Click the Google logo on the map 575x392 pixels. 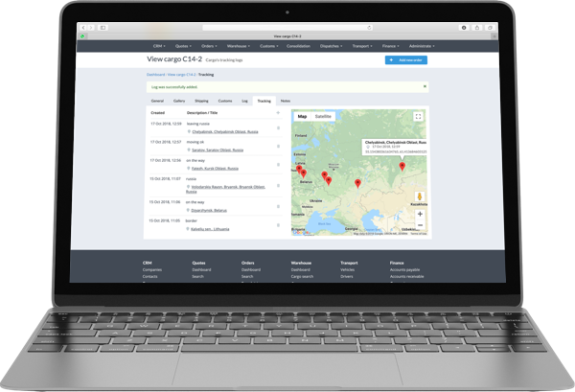click(x=301, y=232)
